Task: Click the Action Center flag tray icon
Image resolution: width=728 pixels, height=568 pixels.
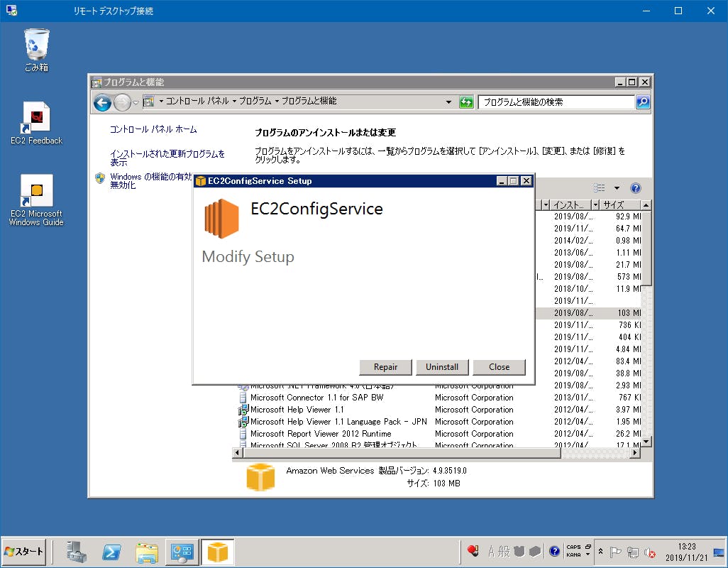Action: (616, 552)
